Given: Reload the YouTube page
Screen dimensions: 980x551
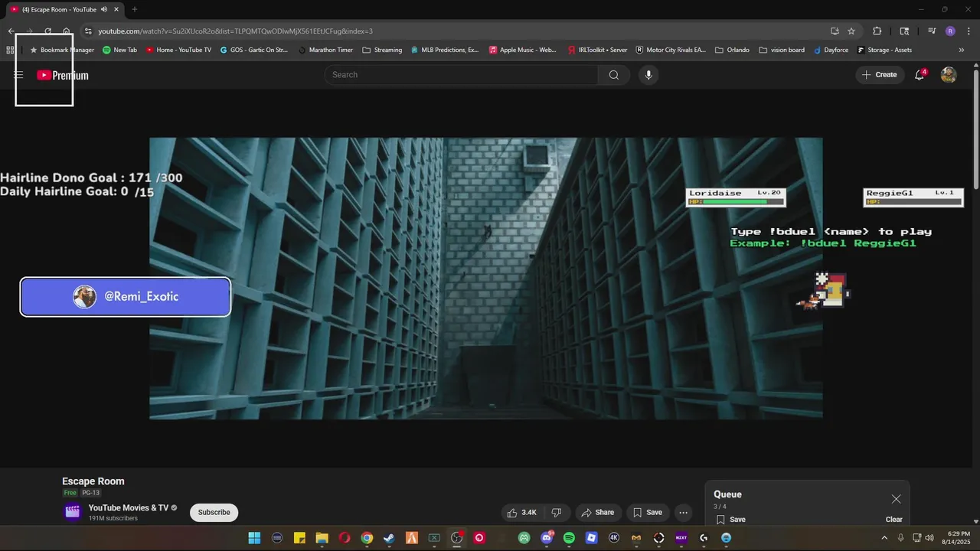Looking at the screenshot, I should [47, 31].
